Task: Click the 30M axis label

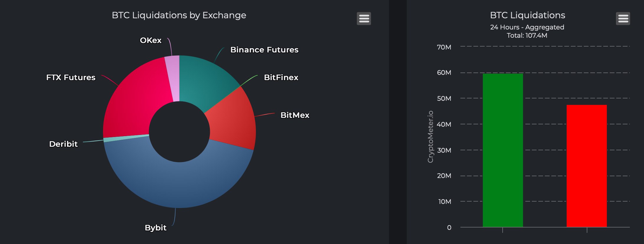Action: click(x=444, y=150)
